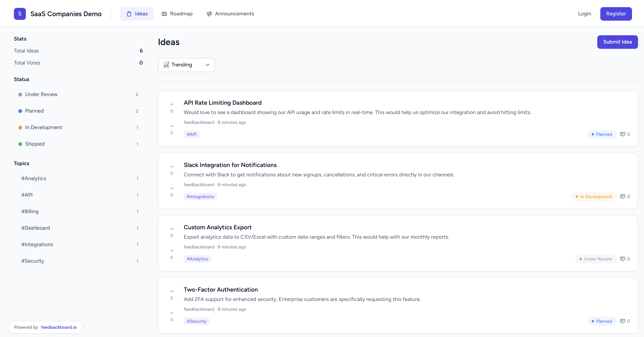Open the Trending sort dropdown
Image resolution: width=644 pixels, height=337 pixels.
[x=186, y=65]
